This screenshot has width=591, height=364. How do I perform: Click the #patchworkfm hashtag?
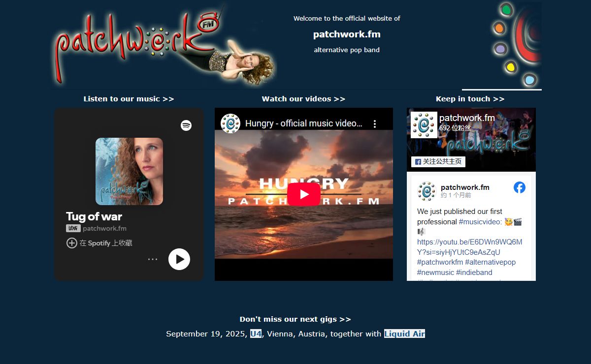click(440, 262)
